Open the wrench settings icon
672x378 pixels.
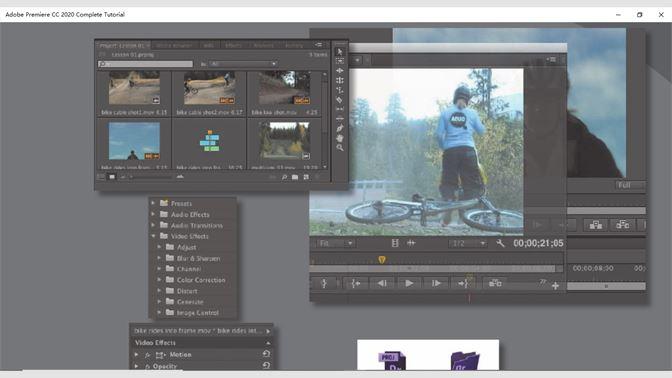click(x=500, y=243)
